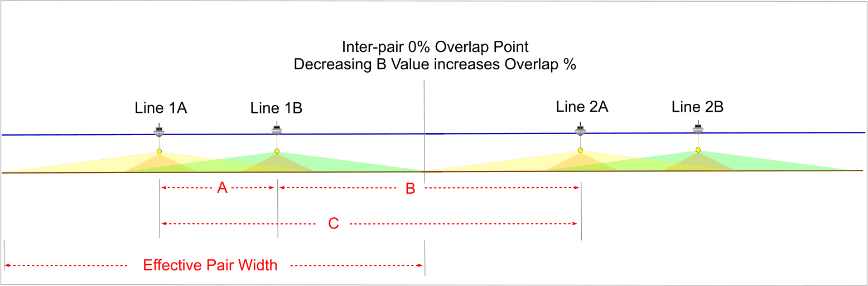Select the 'Line 1B' label
868x286 pixels.
pyautogui.click(x=277, y=108)
